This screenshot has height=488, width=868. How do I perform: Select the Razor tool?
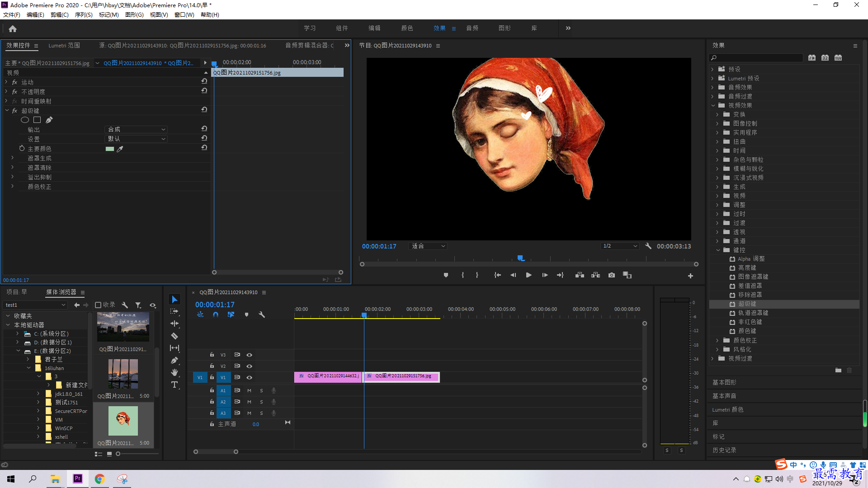[175, 336]
